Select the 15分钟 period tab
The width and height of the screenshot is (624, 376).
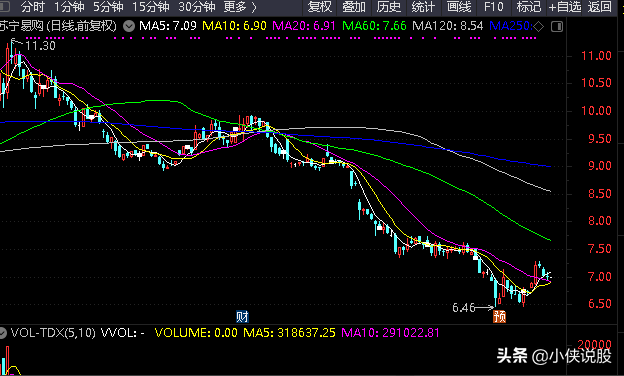[150, 6]
